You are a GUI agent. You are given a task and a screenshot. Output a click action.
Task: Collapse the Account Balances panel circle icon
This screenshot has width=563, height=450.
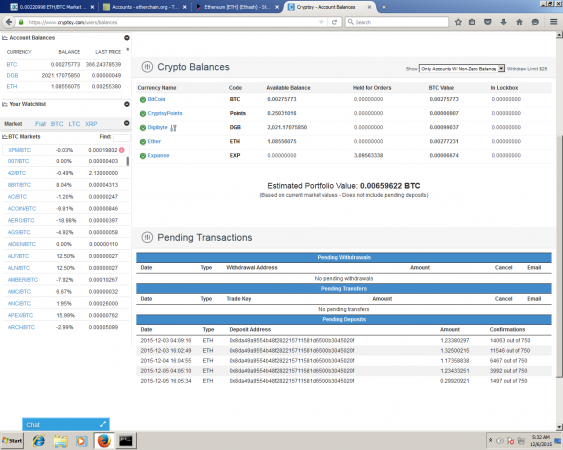coord(127,38)
